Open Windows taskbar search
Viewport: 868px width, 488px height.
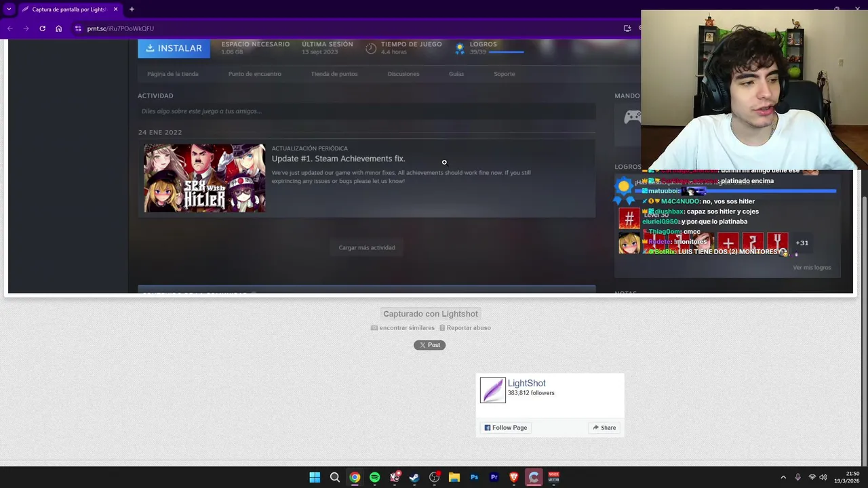click(335, 477)
